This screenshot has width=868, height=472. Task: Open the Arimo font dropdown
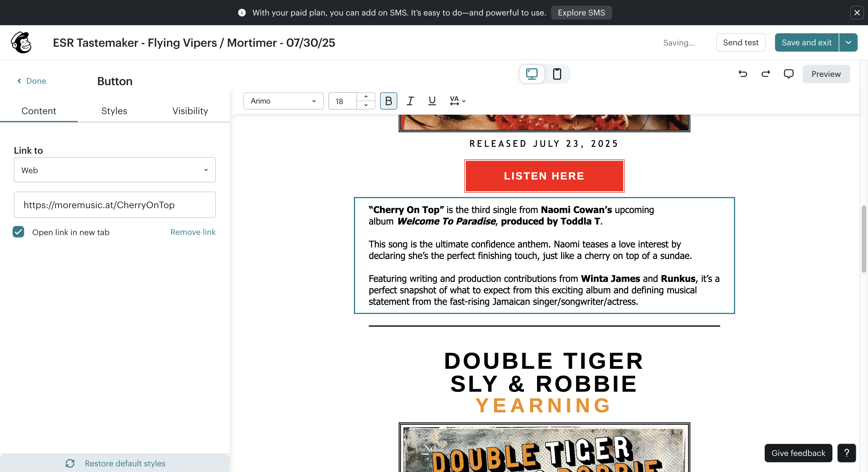pyautogui.click(x=283, y=101)
